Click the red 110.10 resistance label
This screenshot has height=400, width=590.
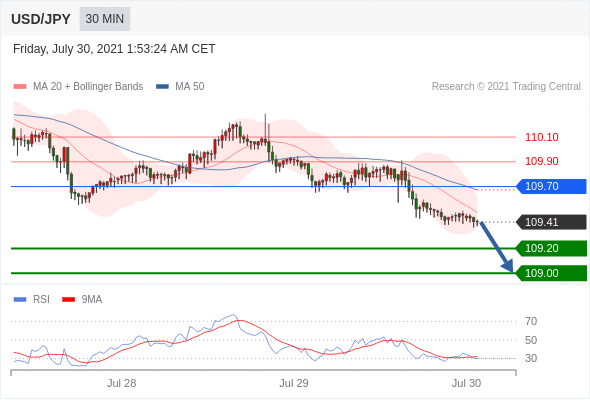[x=541, y=137]
